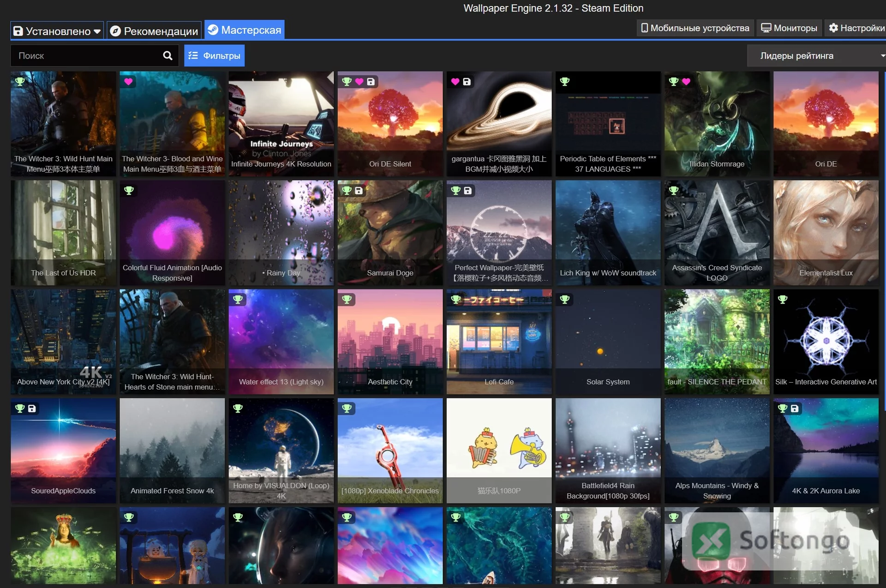Select The Last of Us HDR wallpaper
Image resolution: width=886 pixels, height=588 pixels.
63,233
